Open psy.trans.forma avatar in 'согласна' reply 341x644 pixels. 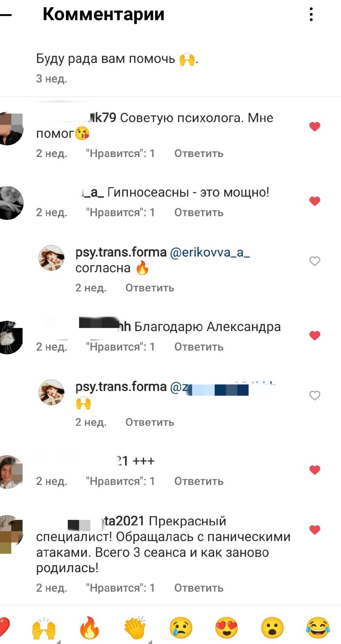click(x=52, y=258)
